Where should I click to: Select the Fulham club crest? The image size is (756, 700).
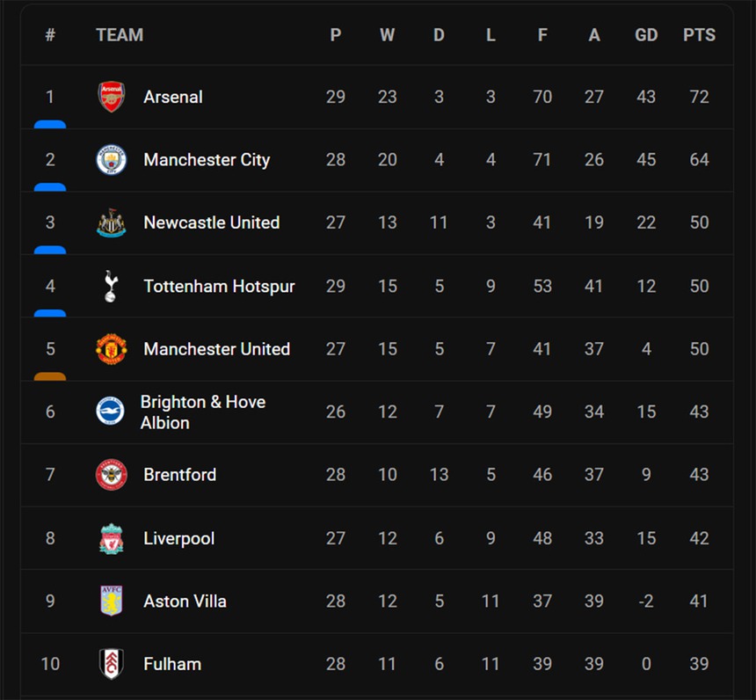112,664
